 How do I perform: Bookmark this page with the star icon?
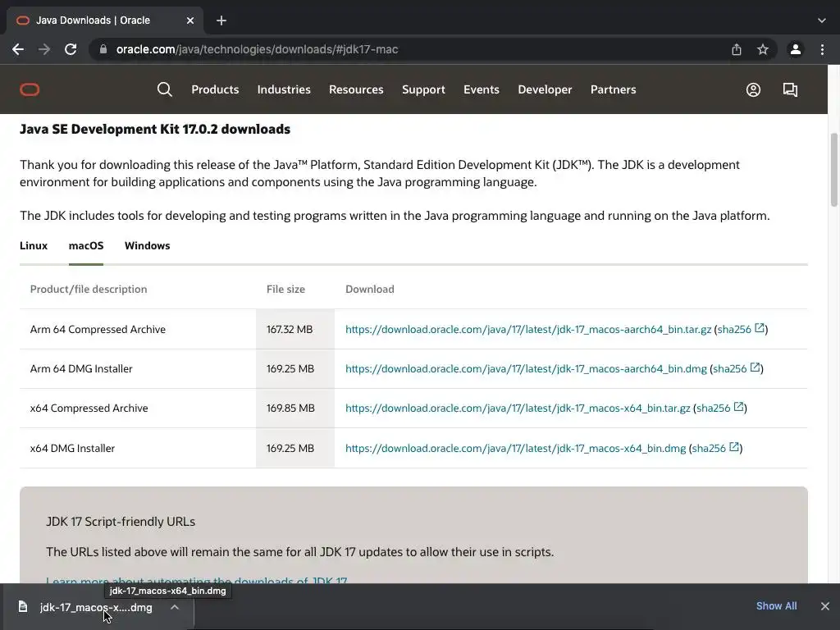(x=763, y=49)
